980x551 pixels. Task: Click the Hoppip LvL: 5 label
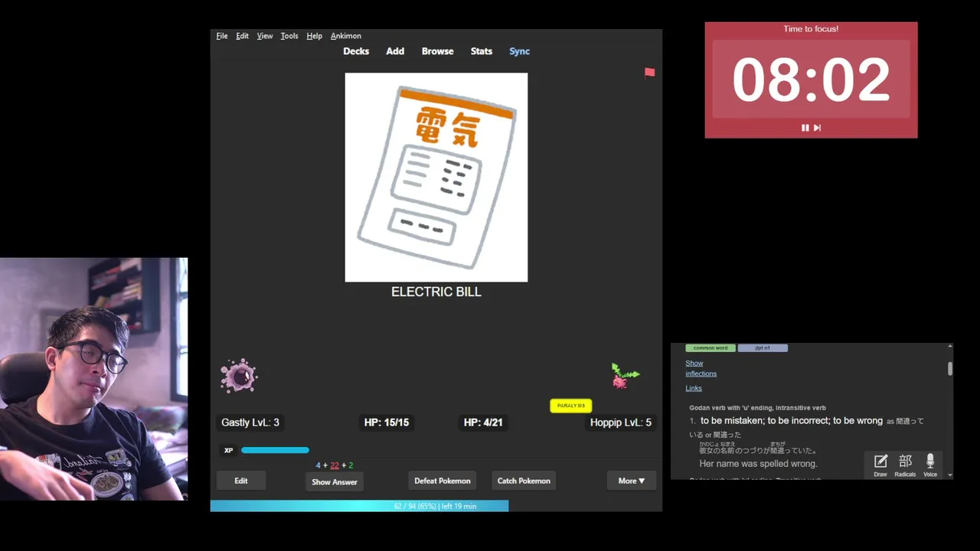click(621, 422)
